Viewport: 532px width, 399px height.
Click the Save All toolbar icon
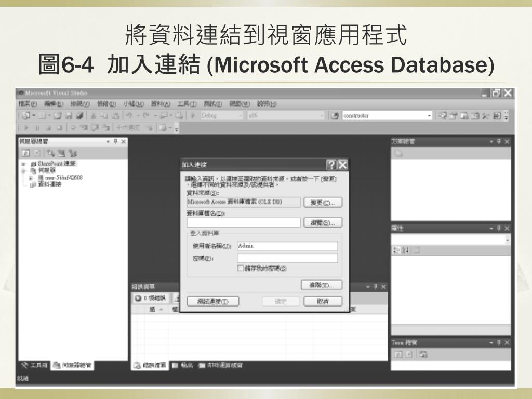79,116
